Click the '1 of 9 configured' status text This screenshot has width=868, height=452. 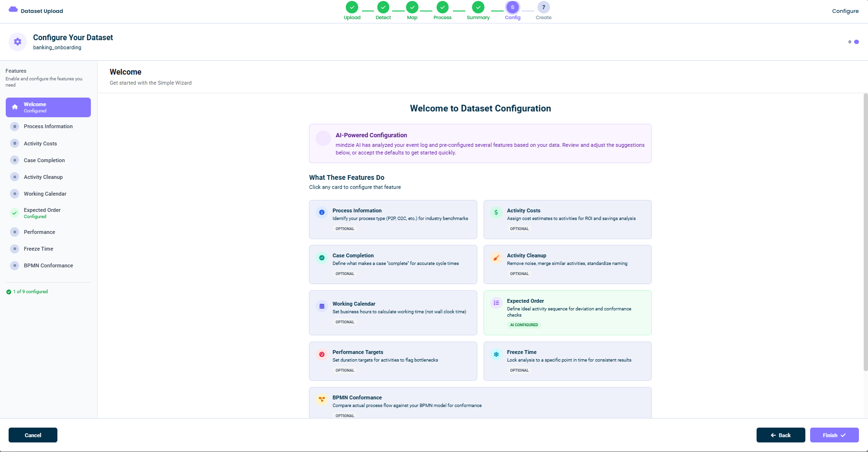[x=31, y=292]
